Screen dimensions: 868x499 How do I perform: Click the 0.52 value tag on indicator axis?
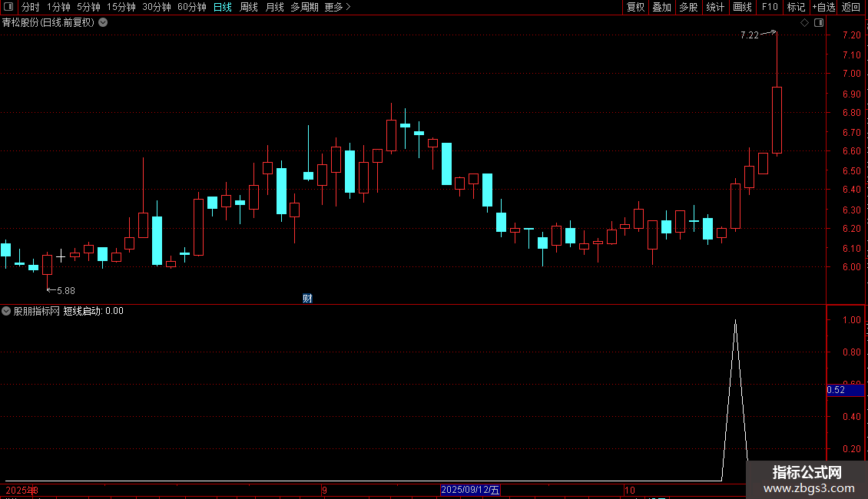pos(845,390)
